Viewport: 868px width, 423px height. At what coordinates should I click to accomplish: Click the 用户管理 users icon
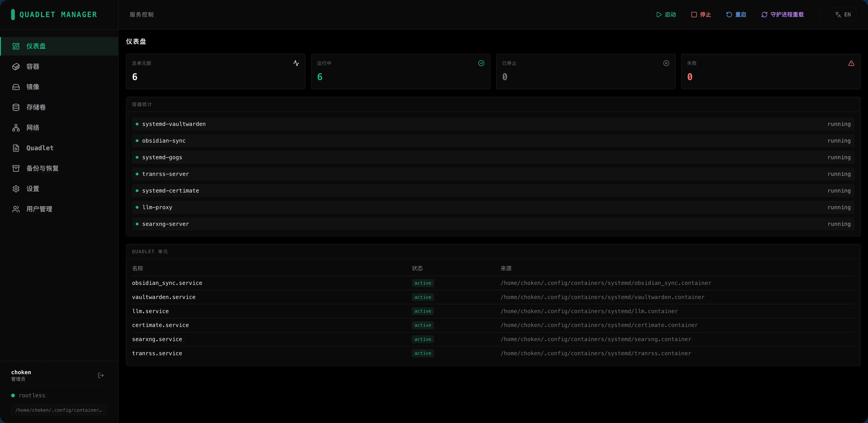16,209
